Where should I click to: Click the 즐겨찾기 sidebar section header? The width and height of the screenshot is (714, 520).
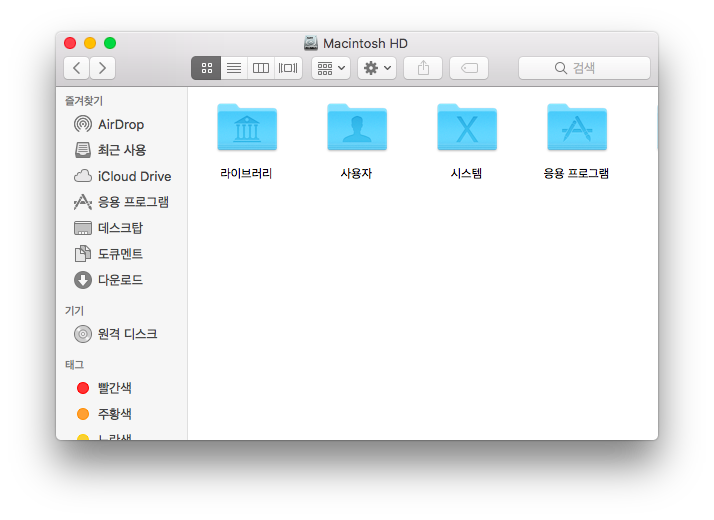pos(84,101)
